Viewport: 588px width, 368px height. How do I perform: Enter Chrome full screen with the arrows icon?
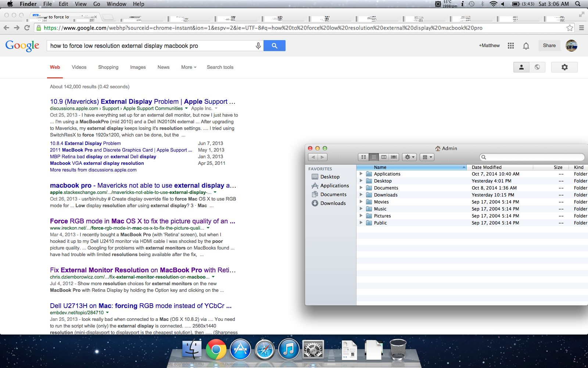581,14
